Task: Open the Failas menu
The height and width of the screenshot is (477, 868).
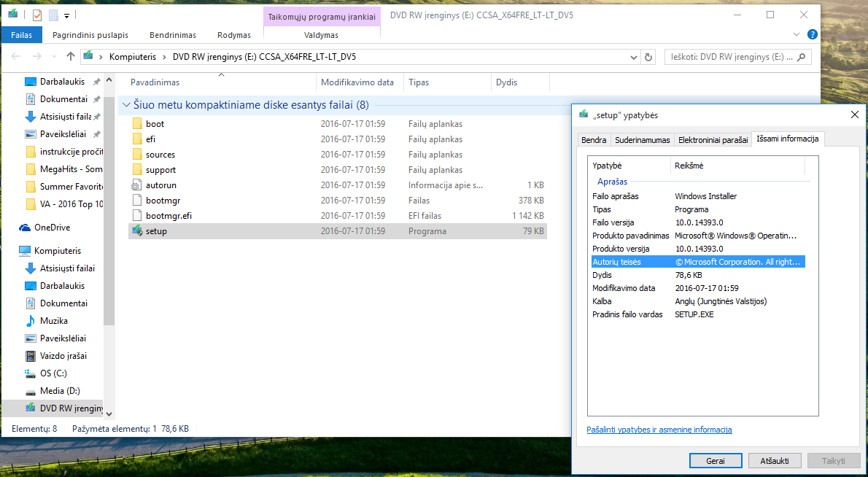Action: click(22, 35)
